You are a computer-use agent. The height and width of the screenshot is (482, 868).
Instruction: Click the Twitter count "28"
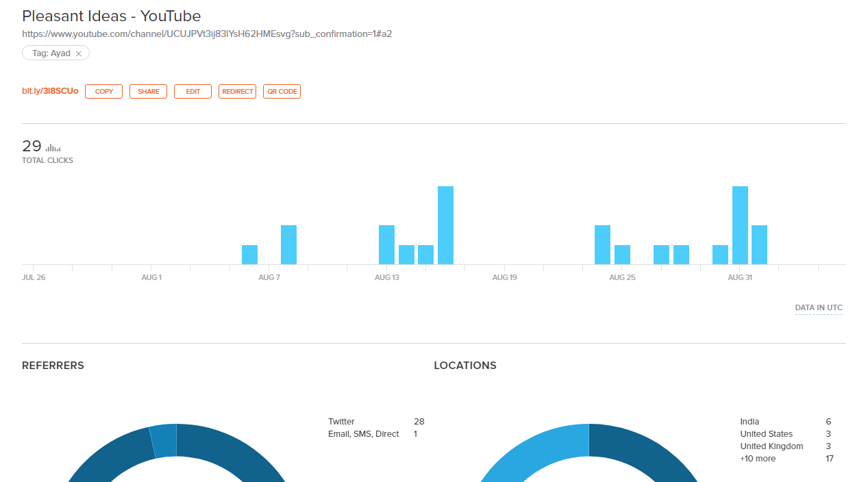pos(419,422)
